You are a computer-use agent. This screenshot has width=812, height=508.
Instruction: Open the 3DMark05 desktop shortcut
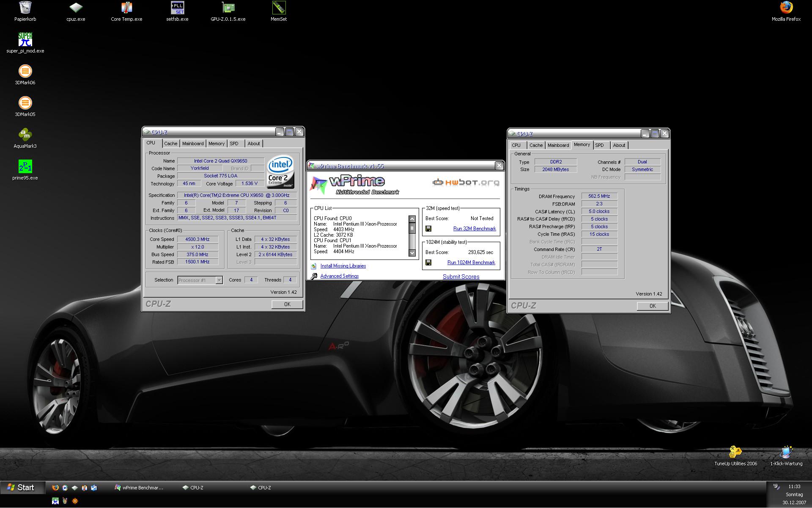click(x=25, y=106)
